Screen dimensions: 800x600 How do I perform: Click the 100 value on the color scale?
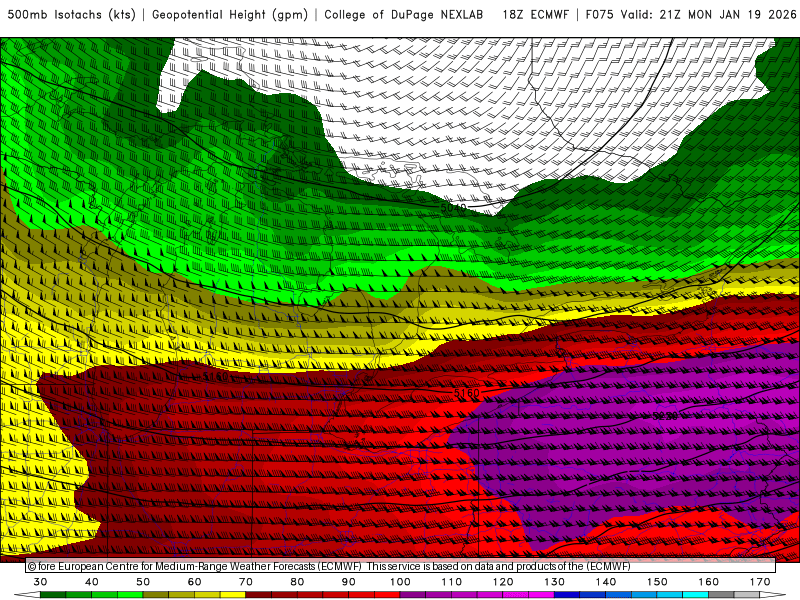coord(401,582)
